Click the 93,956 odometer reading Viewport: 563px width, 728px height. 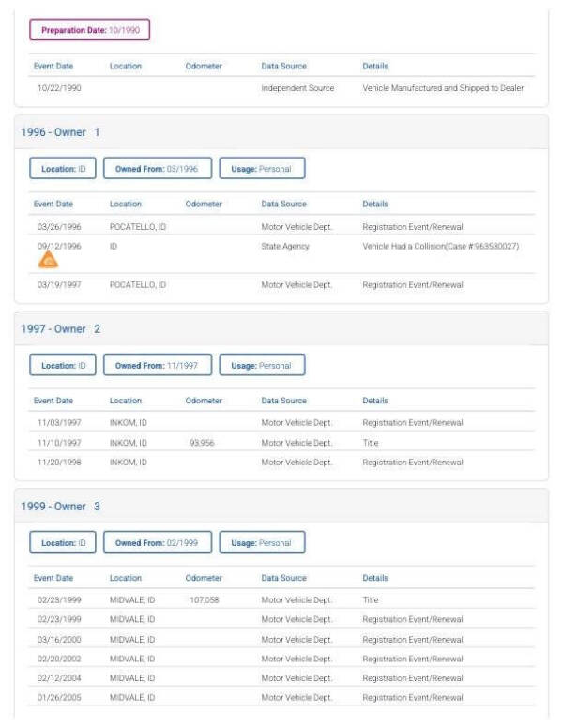click(203, 442)
